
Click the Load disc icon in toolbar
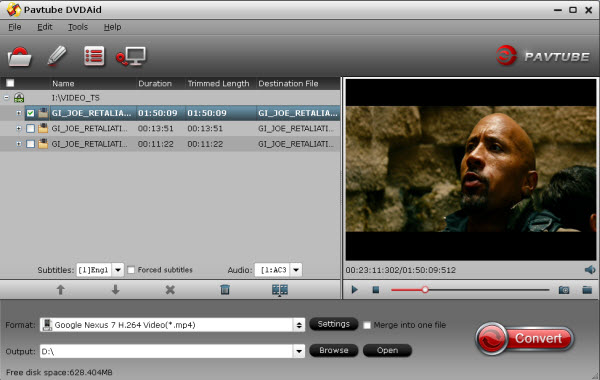(x=20, y=57)
